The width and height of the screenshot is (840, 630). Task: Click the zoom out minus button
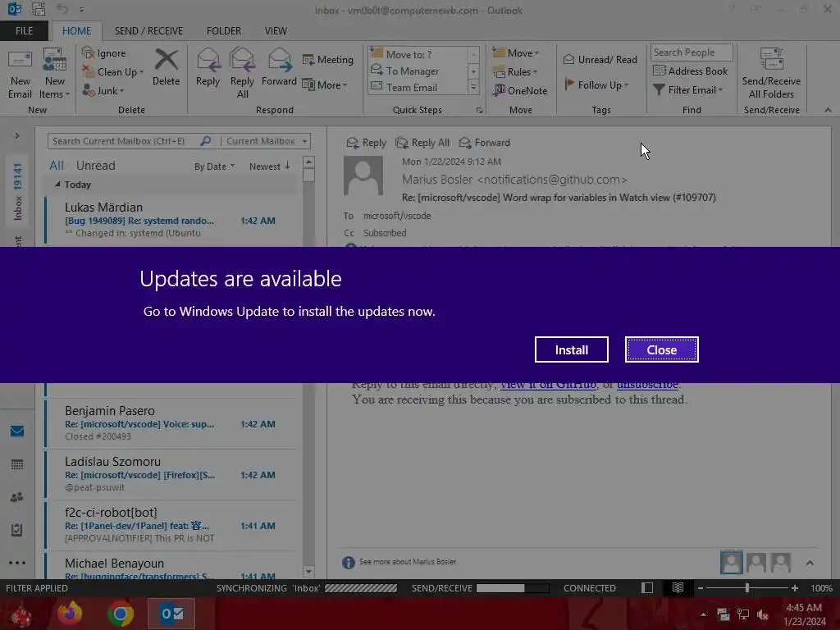[701, 587]
